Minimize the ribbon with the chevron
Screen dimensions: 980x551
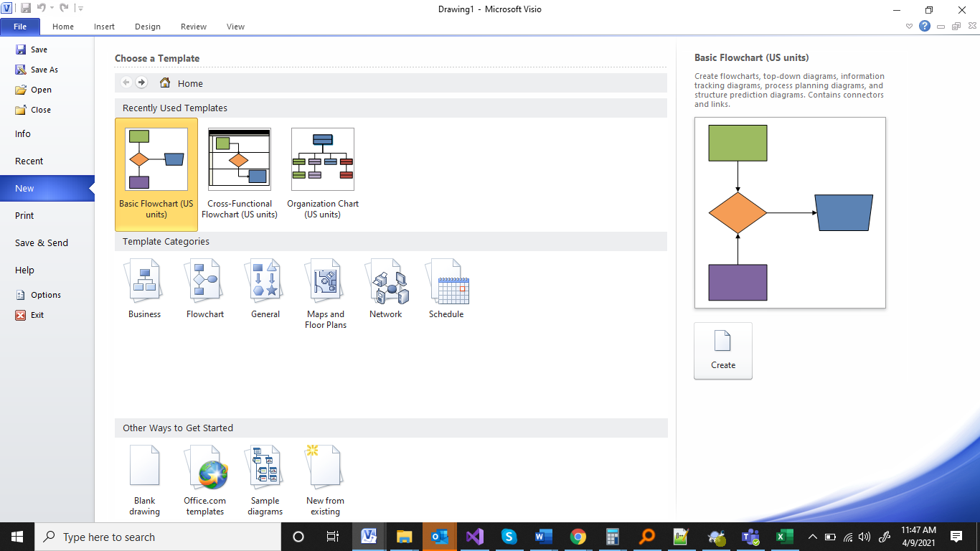coord(910,27)
